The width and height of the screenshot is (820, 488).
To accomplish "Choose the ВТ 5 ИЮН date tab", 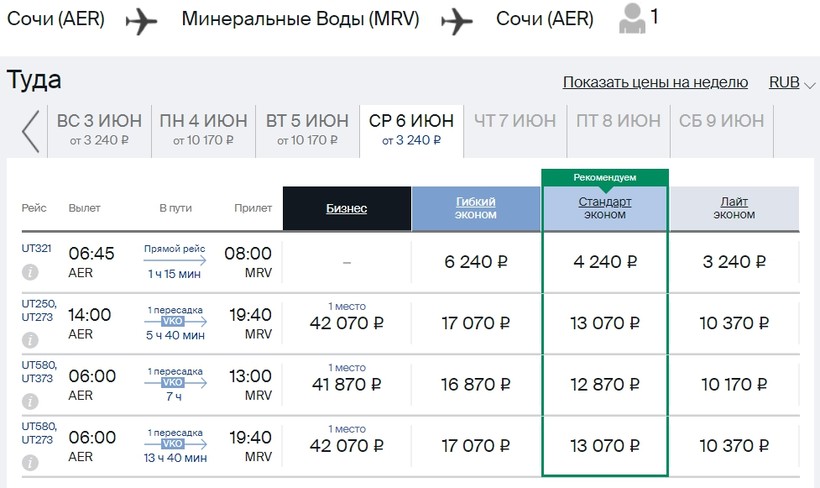I will click(308, 129).
